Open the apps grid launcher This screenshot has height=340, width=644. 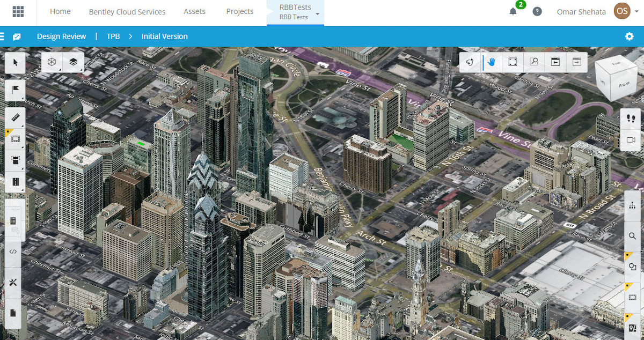[18, 11]
